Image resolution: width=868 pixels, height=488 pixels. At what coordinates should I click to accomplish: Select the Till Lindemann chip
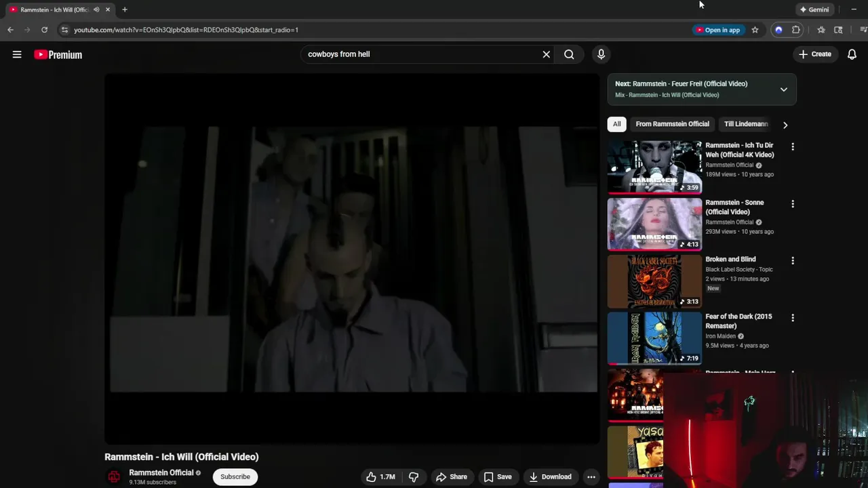pos(746,124)
